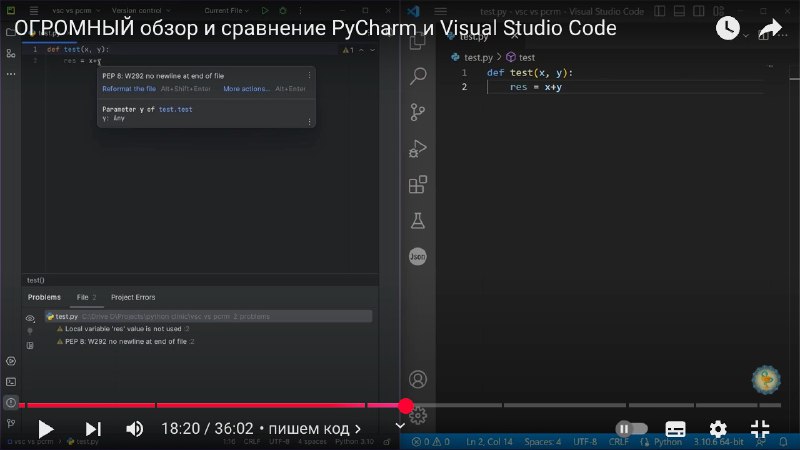800x450 pixels.
Task: Open PyCharm main hamburger menu
Action: click(x=34, y=10)
